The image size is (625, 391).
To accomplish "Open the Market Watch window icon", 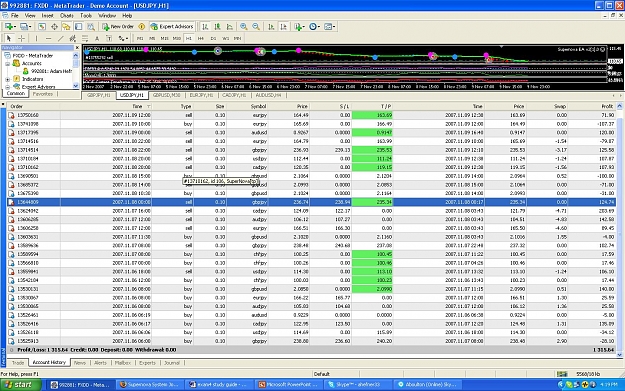I will 42,27.
